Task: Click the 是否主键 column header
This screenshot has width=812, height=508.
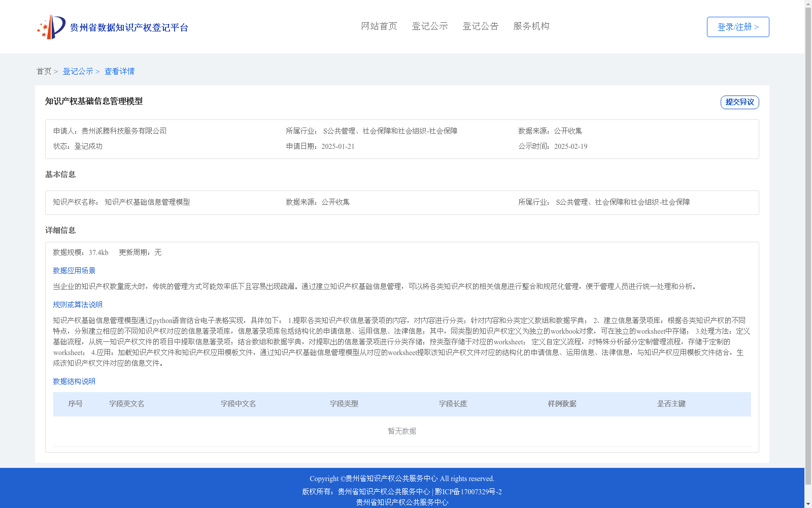Action: [x=671, y=404]
